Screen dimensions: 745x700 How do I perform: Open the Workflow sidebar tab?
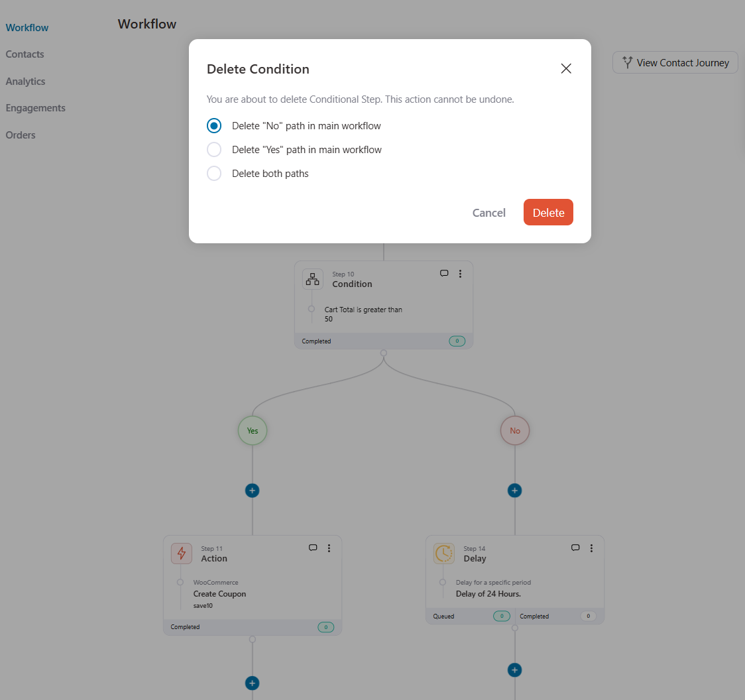[x=27, y=28]
